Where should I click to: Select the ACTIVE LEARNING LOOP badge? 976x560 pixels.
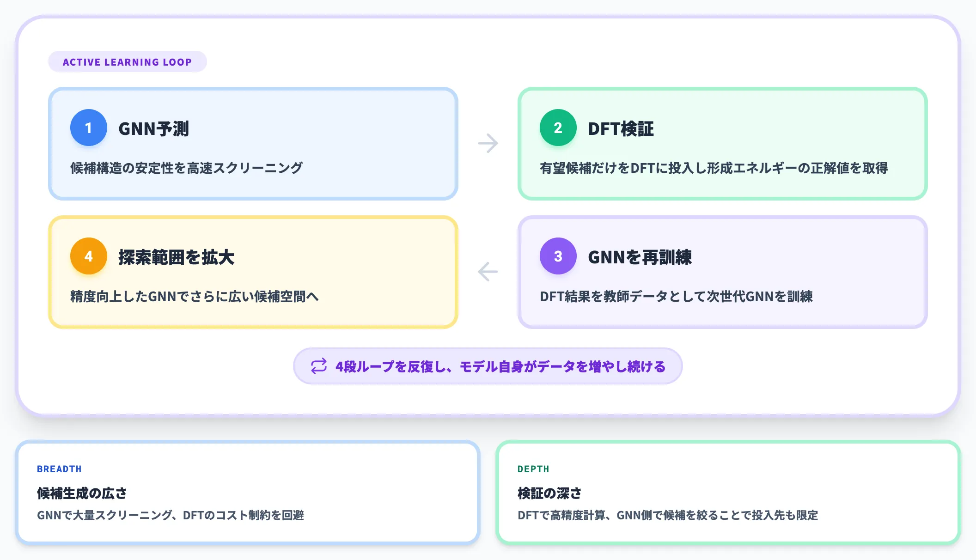128,62
